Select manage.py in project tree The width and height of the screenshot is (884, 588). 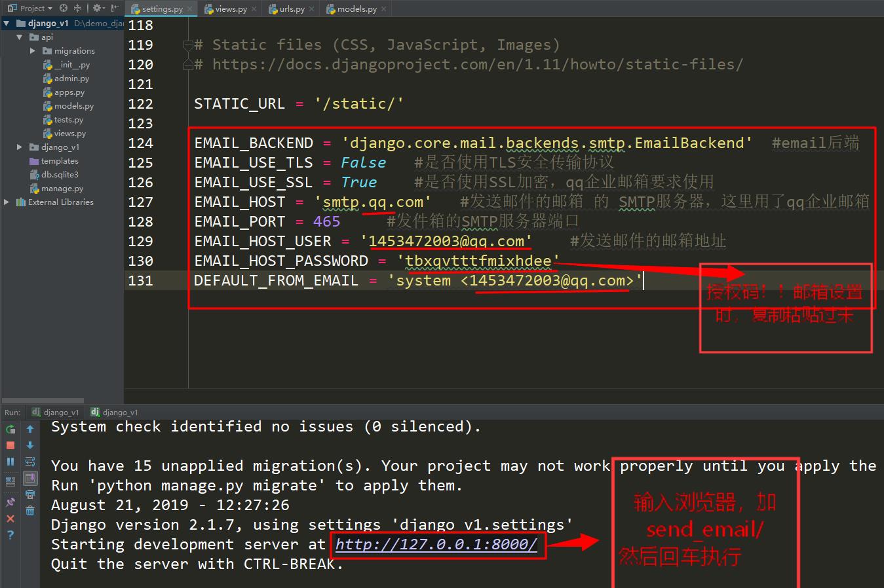point(56,189)
